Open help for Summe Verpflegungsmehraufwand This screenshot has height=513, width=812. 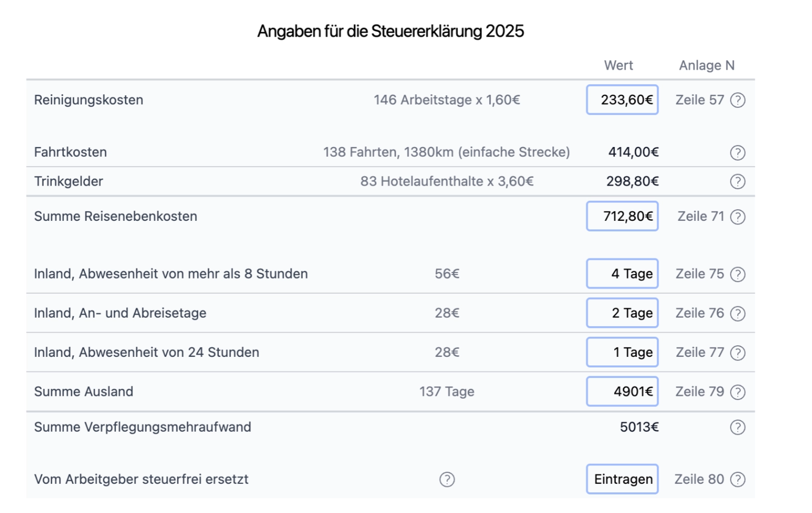click(x=738, y=427)
